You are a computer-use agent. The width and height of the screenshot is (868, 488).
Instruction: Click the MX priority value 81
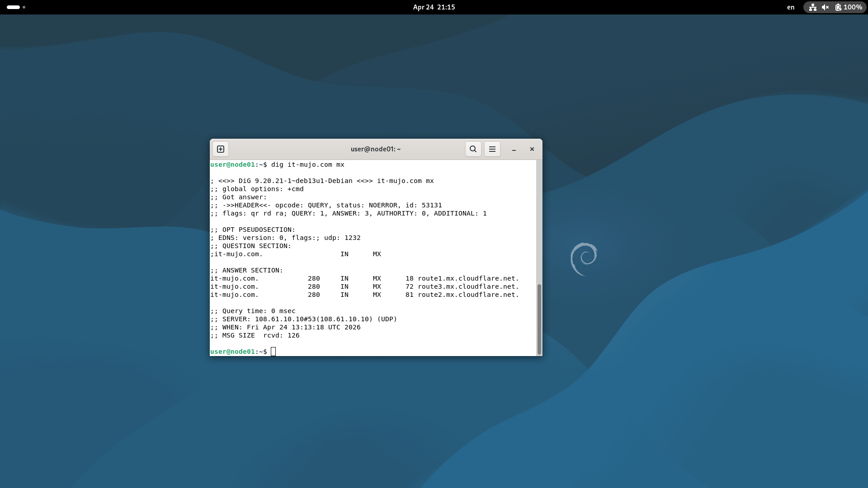click(410, 295)
